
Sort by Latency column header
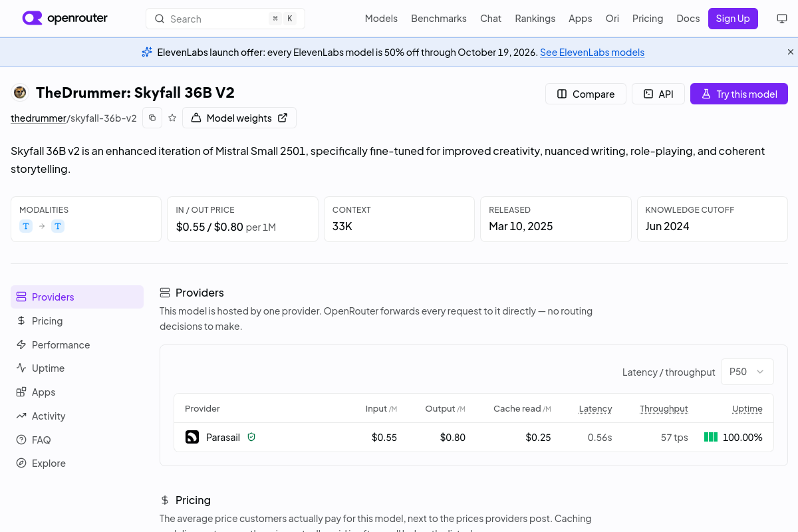pos(595,408)
